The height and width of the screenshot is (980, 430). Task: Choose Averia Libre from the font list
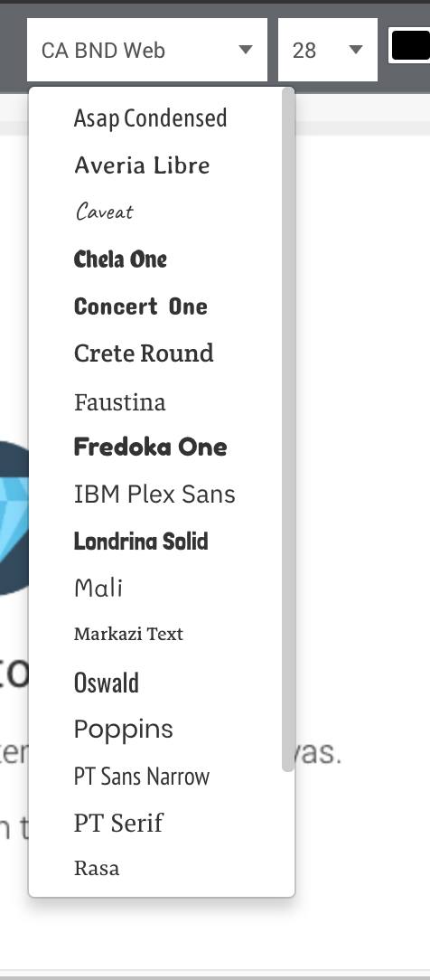[142, 165]
